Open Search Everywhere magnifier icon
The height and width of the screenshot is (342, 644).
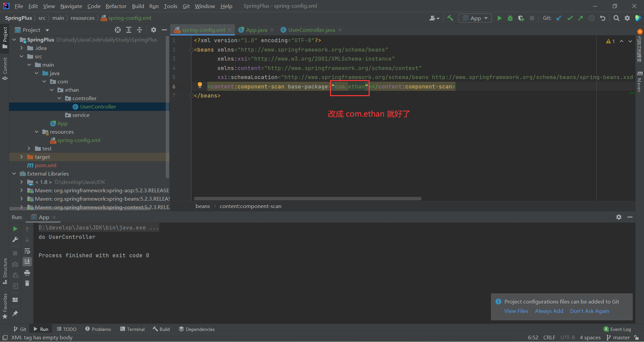[x=616, y=18]
